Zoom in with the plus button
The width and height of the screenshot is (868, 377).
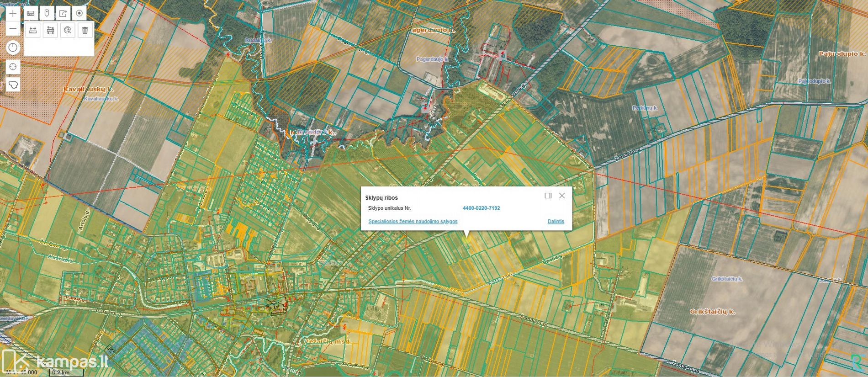point(13,13)
